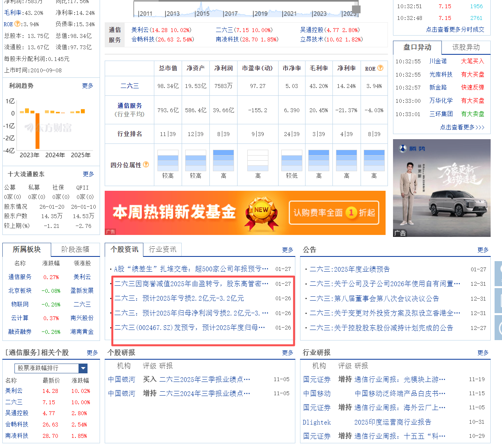
Task: Open 更多 link in 十大流通股东 panel
Action: coord(88,174)
